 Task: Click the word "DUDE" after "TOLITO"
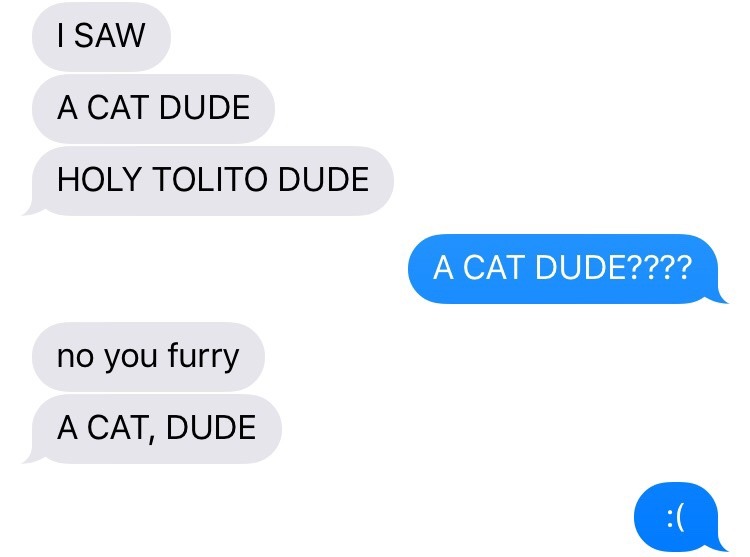tap(324, 180)
